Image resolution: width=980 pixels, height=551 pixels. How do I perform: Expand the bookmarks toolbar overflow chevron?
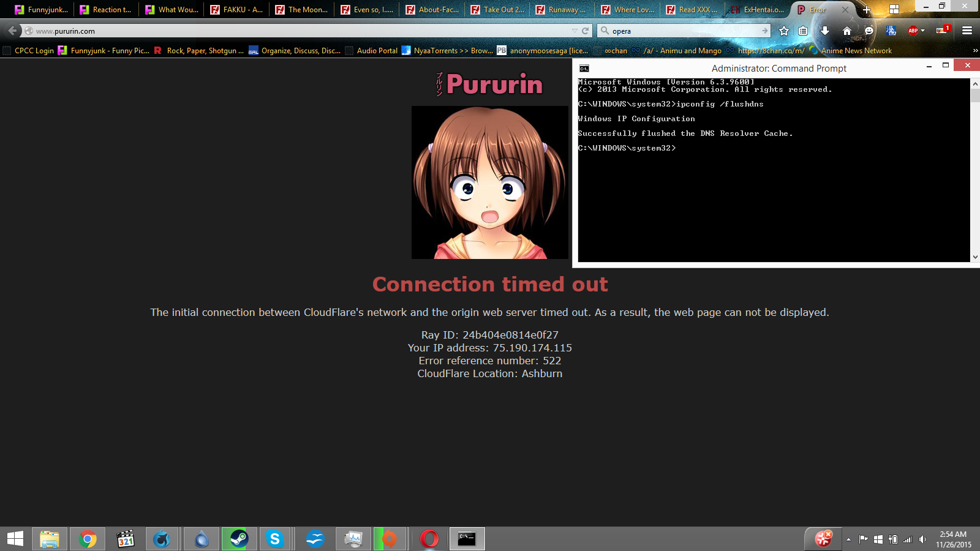975,51
